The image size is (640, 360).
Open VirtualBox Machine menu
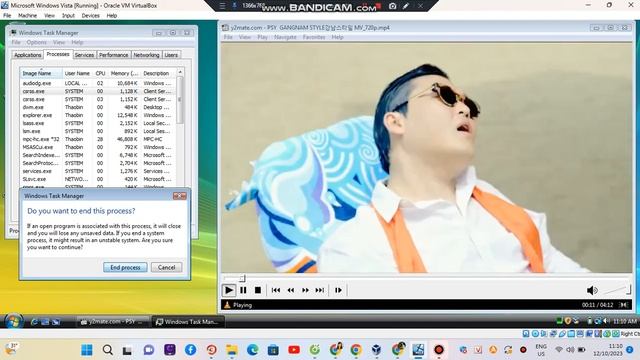point(27,16)
